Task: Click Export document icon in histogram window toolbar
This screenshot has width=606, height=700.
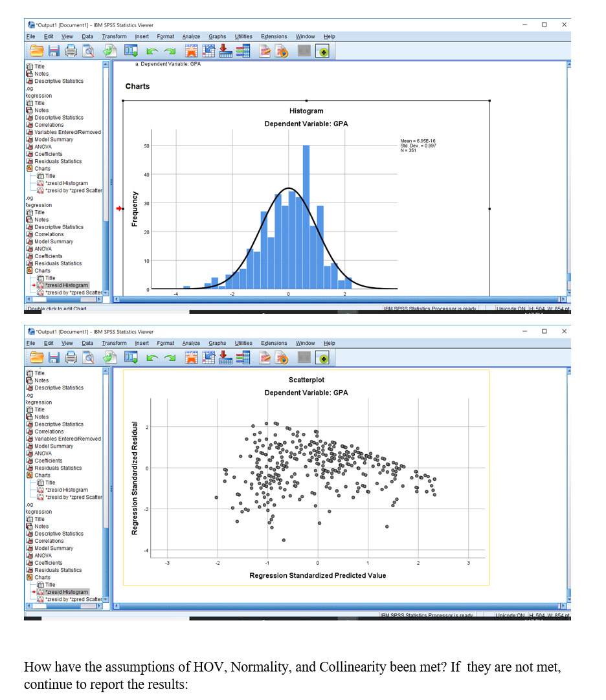Action: coord(109,51)
